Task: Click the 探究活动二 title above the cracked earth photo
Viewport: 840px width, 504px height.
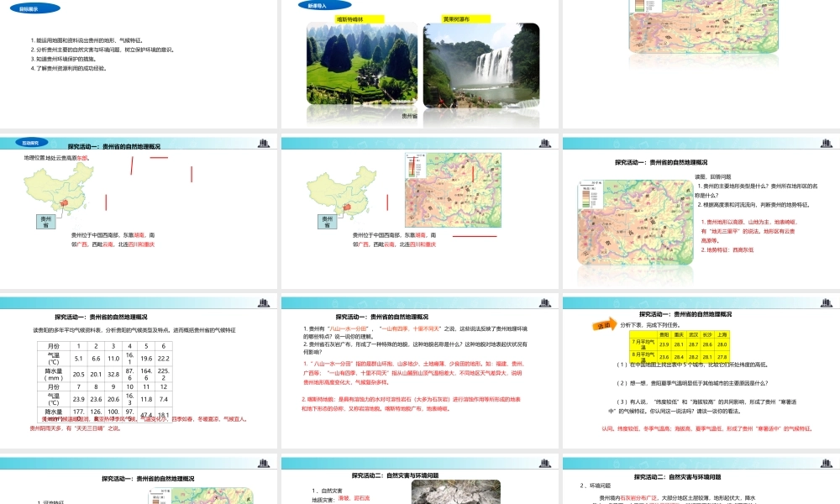Action: tap(395, 475)
